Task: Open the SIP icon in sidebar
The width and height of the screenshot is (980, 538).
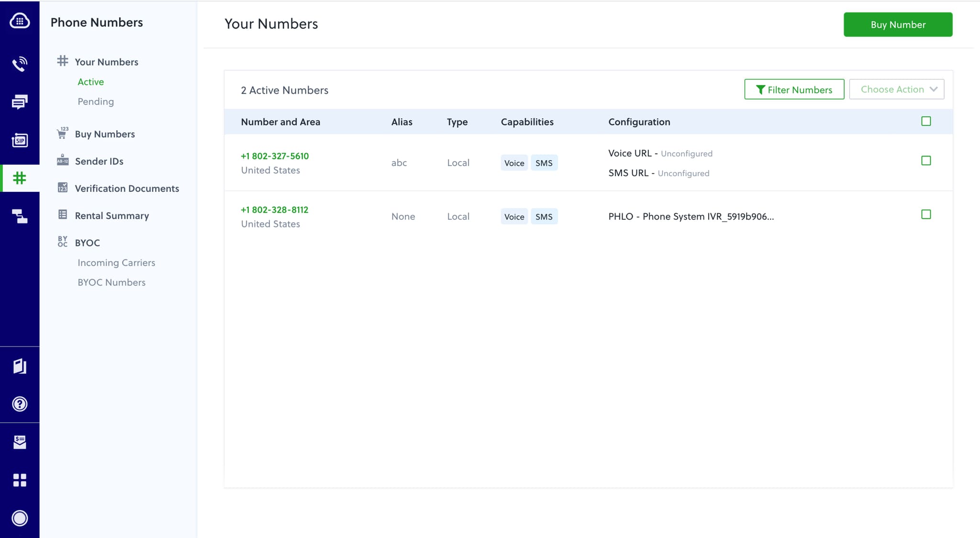Action: pyautogui.click(x=20, y=140)
